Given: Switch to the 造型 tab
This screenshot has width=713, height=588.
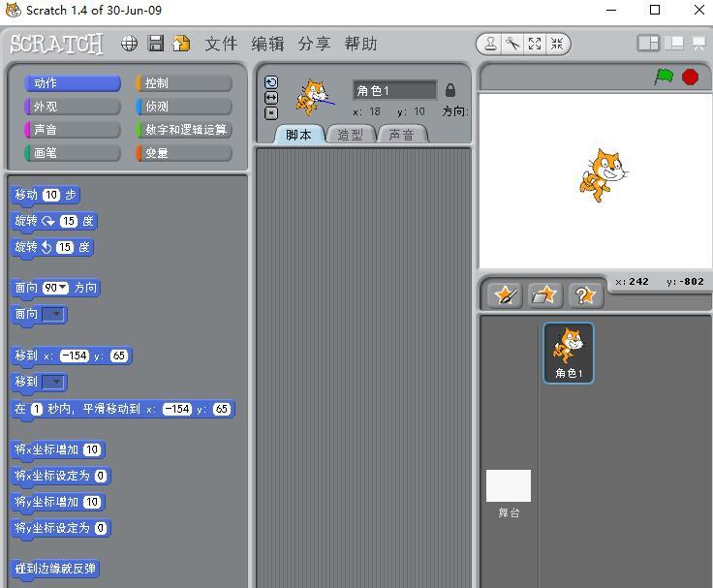Looking at the screenshot, I should click(x=350, y=135).
